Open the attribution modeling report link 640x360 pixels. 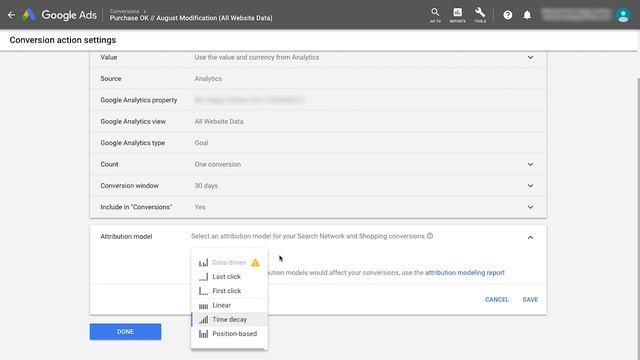pyautogui.click(x=464, y=273)
